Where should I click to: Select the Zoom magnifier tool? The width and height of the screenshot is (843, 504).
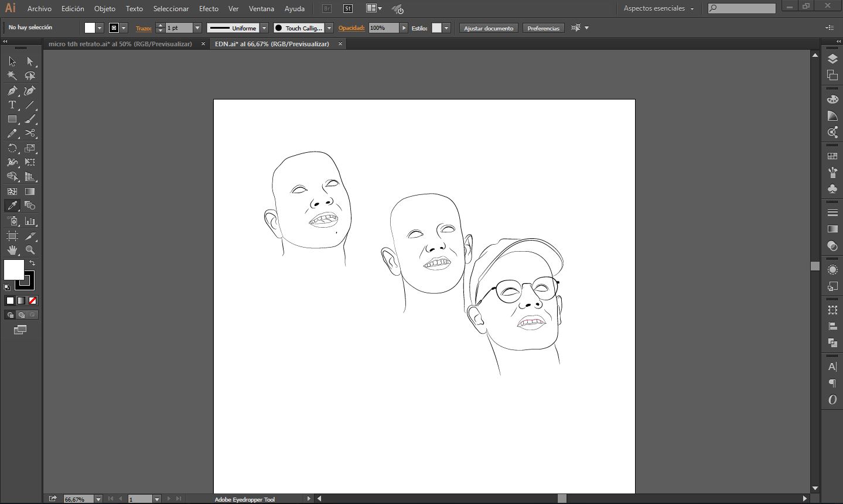coord(30,250)
